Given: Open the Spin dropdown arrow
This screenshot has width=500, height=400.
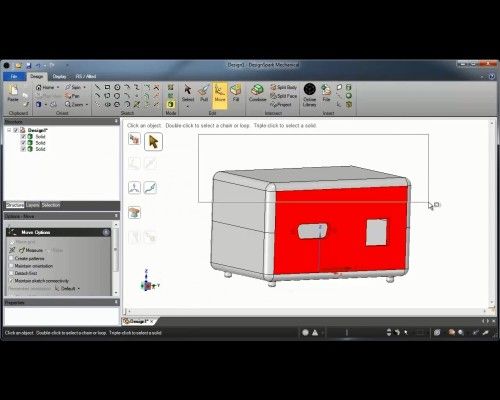Looking at the screenshot, I should pyautogui.click(x=85, y=87).
